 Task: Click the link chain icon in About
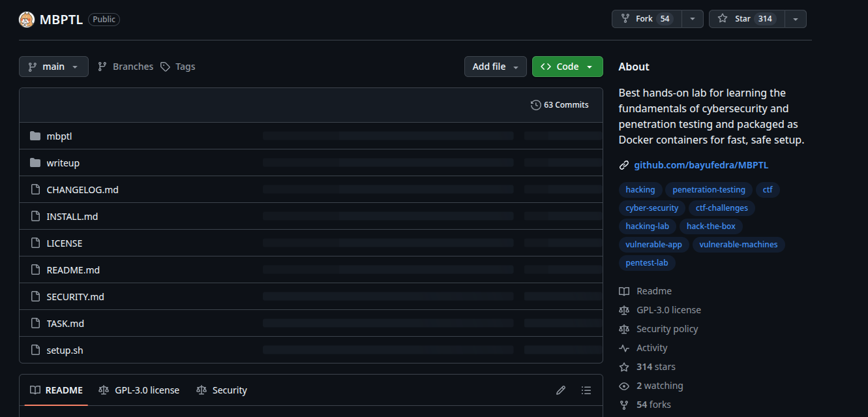pyautogui.click(x=624, y=165)
